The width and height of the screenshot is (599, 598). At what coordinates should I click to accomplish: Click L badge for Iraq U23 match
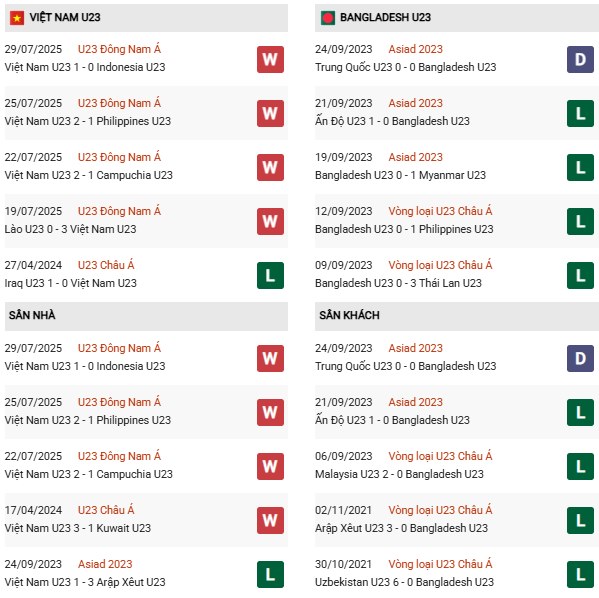270,275
